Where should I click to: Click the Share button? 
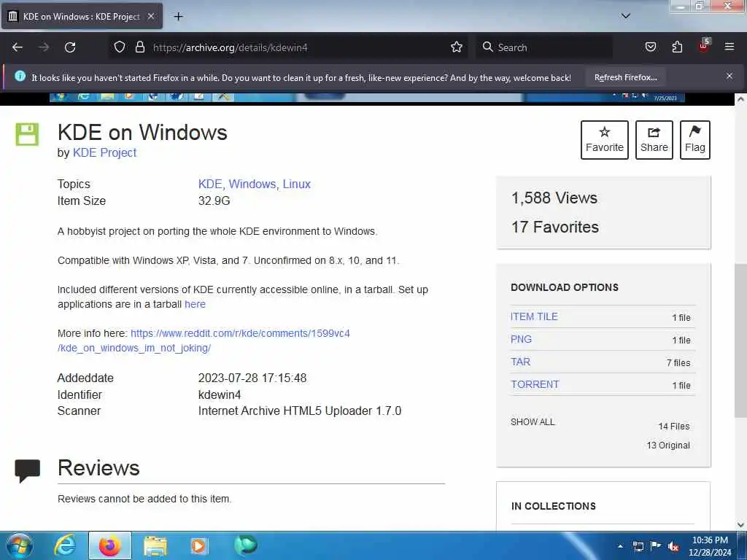click(654, 140)
